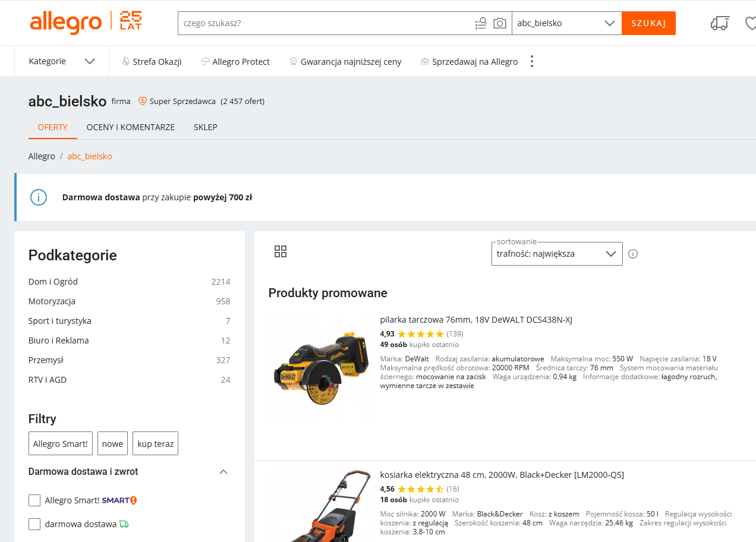Open the delivery truck icon in header
756x542 pixels.
[x=719, y=23]
